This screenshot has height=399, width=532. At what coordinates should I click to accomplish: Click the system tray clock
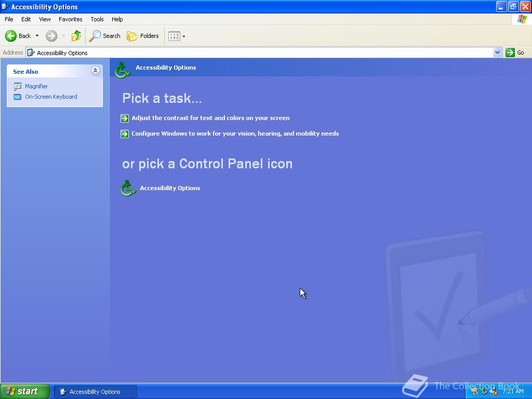(513, 391)
